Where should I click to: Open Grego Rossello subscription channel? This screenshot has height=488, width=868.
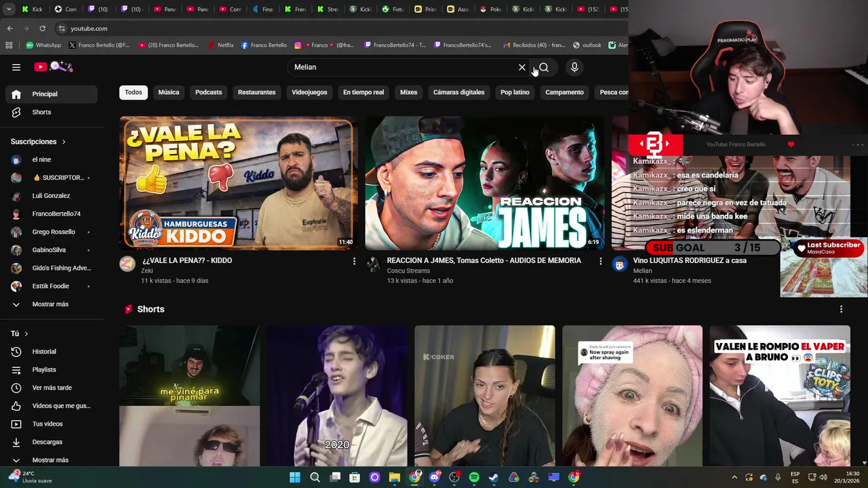click(52, 232)
